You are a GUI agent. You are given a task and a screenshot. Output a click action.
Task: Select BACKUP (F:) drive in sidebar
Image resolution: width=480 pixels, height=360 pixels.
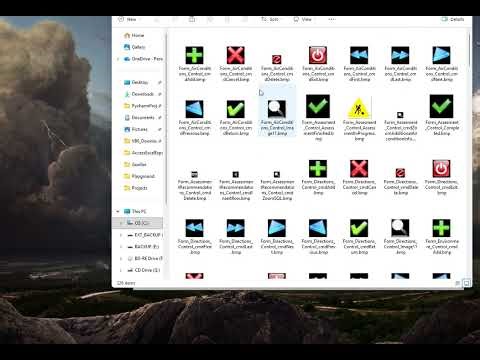pyautogui.click(x=143, y=247)
